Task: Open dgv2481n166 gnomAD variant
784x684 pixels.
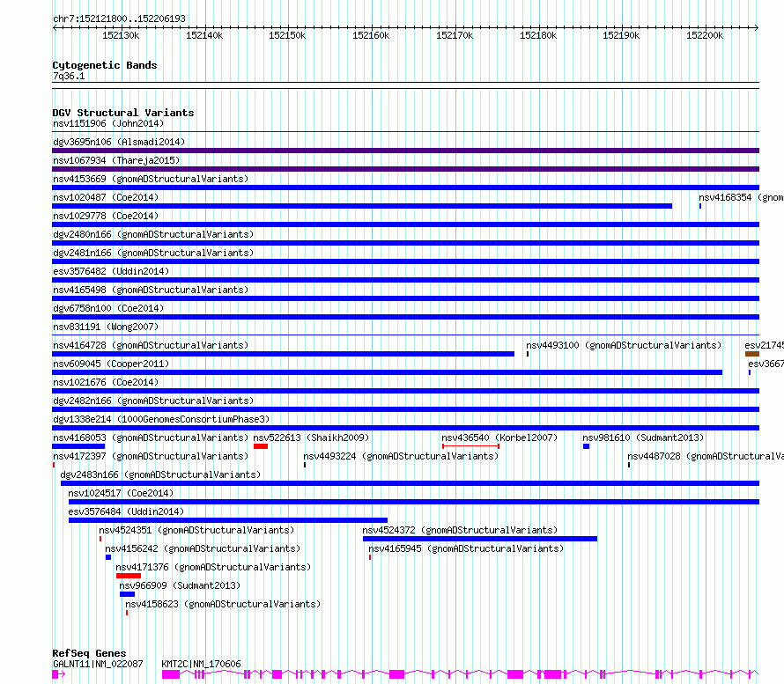Action: 405,261
